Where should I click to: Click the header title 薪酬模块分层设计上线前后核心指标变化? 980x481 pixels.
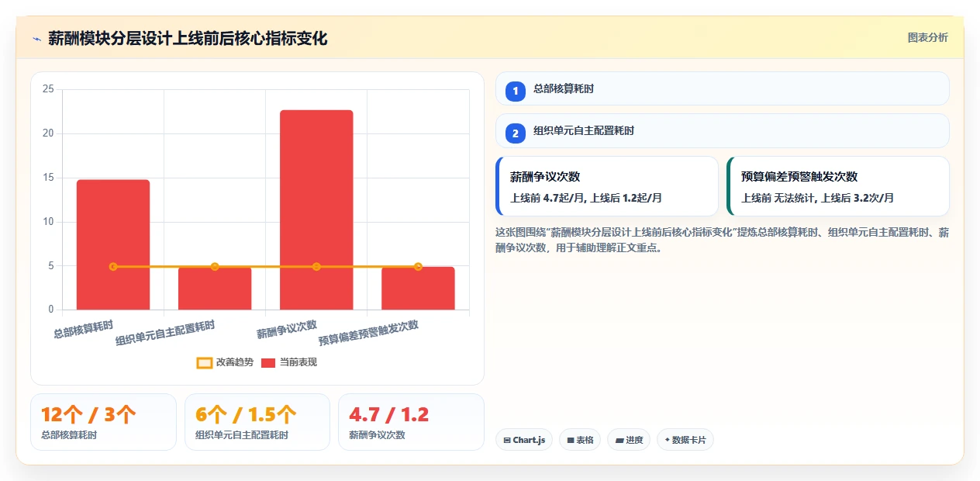point(188,38)
